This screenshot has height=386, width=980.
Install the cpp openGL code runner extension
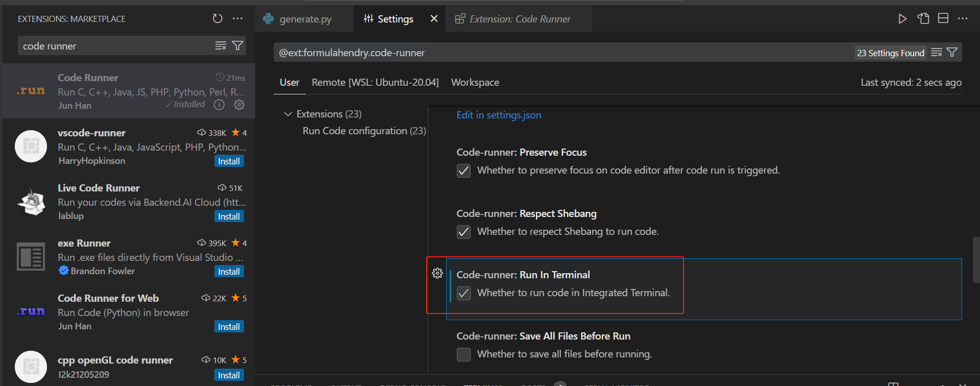(229, 375)
